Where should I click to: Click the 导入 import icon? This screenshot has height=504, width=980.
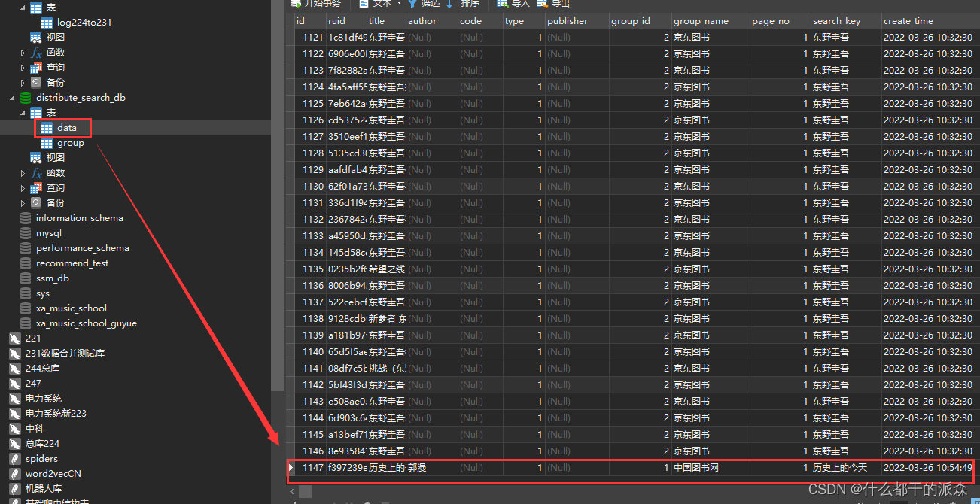502,4
